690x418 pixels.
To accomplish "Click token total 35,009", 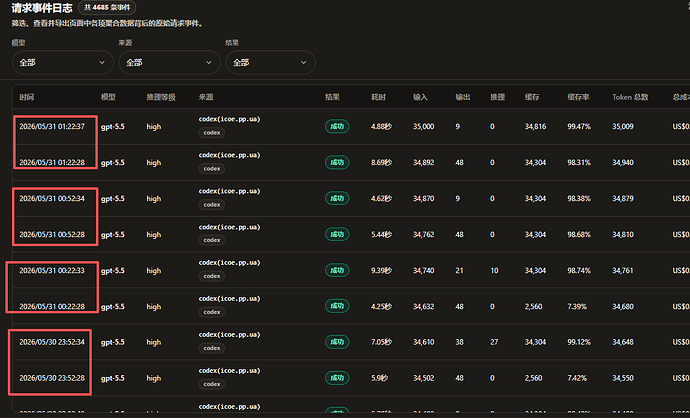I will (x=623, y=127).
